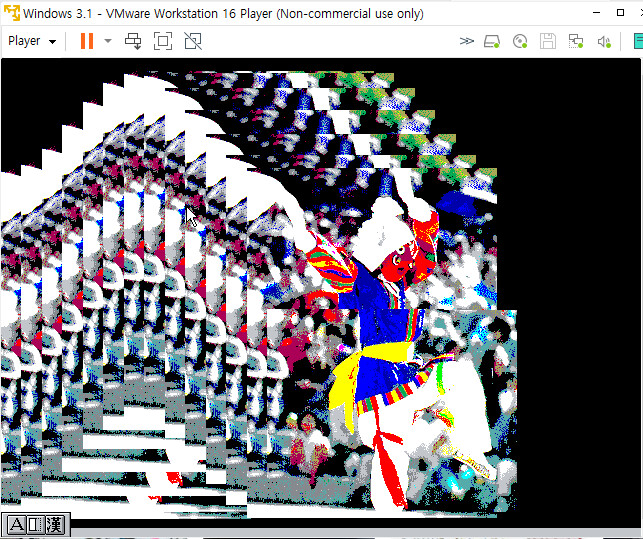This screenshot has width=643, height=539.
Task: Open the Player menu
Action: tap(30, 41)
